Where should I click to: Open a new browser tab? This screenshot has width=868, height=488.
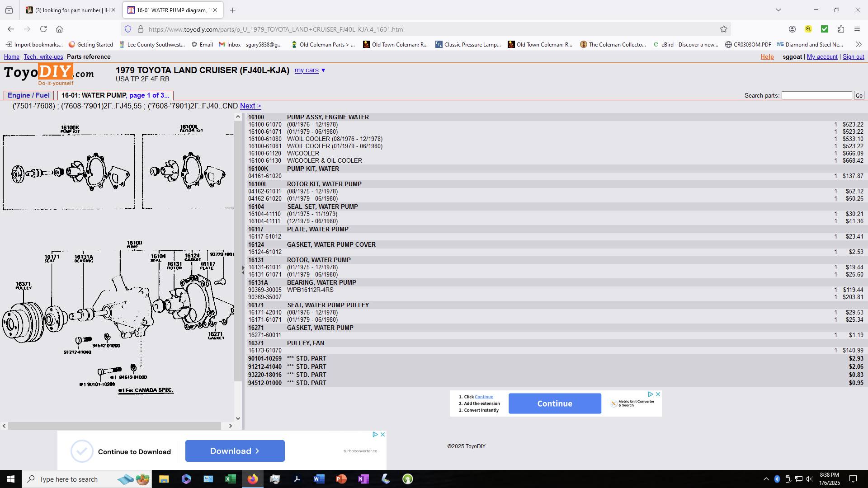[x=232, y=10]
